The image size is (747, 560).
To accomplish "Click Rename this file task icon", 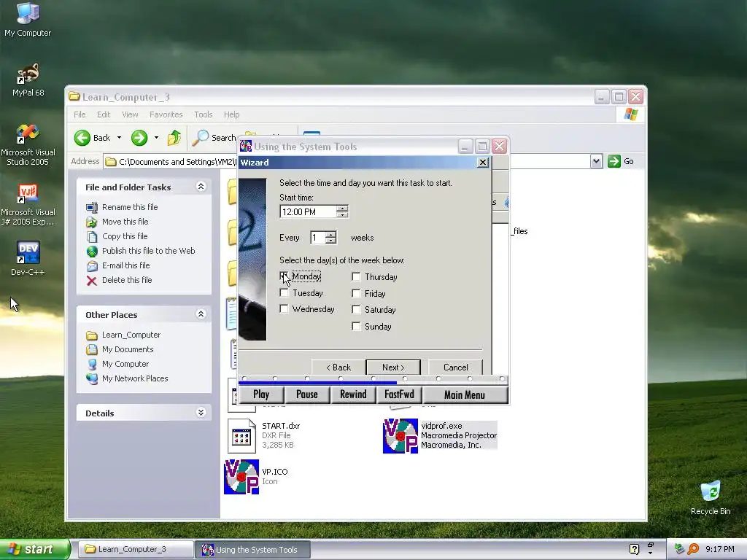I will point(91,207).
